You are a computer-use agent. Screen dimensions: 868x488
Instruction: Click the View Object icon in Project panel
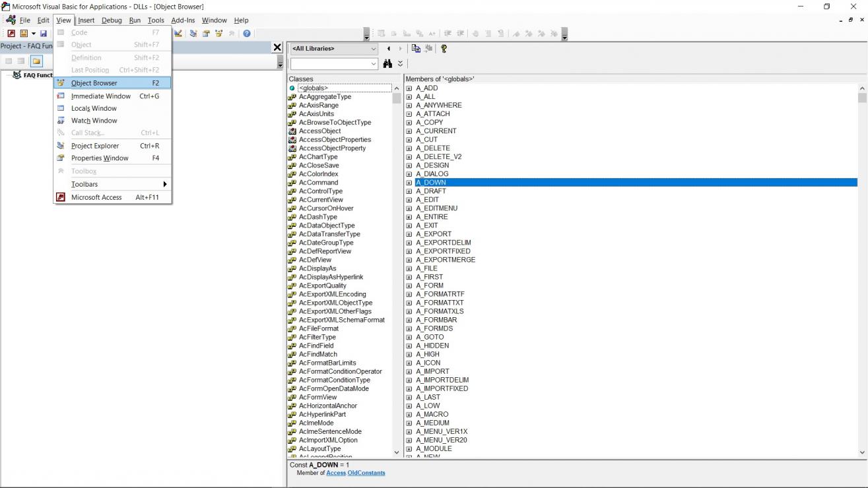tap(22, 61)
